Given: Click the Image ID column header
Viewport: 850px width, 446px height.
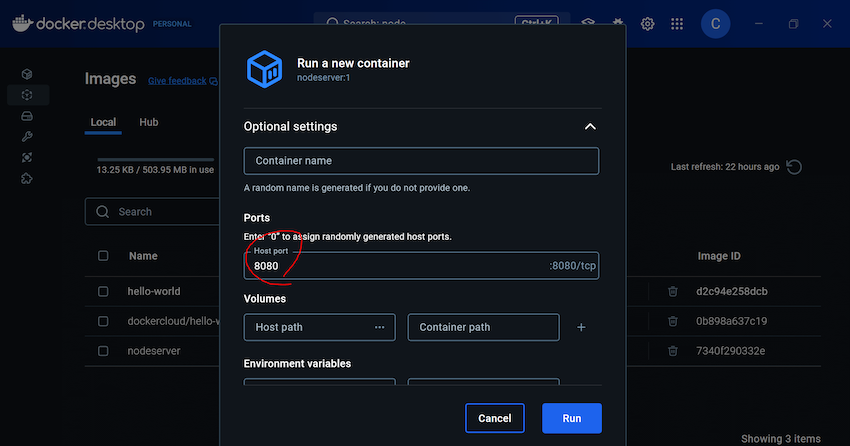Looking at the screenshot, I should click(719, 256).
